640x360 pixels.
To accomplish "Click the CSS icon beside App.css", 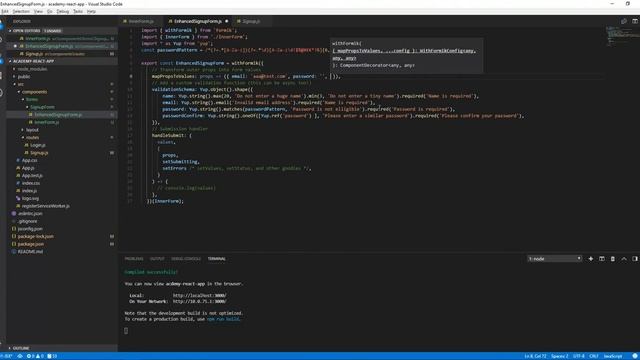I will pos(18,160).
